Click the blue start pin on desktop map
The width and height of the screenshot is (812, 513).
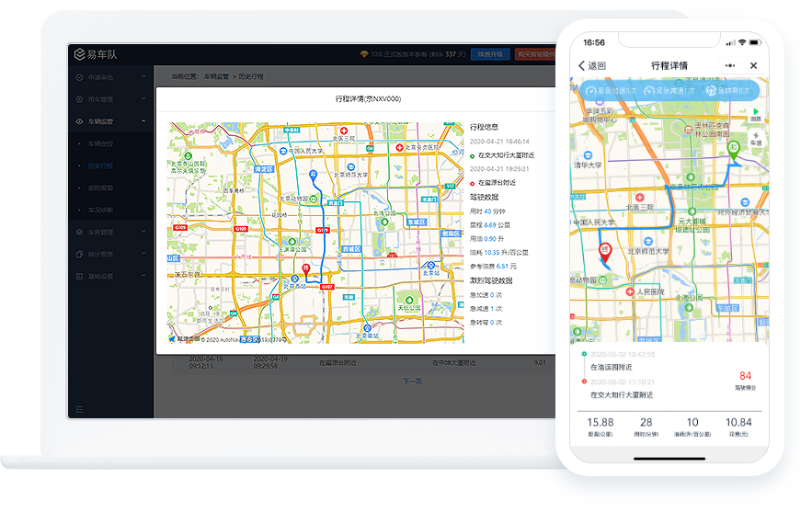tap(313, 176)
